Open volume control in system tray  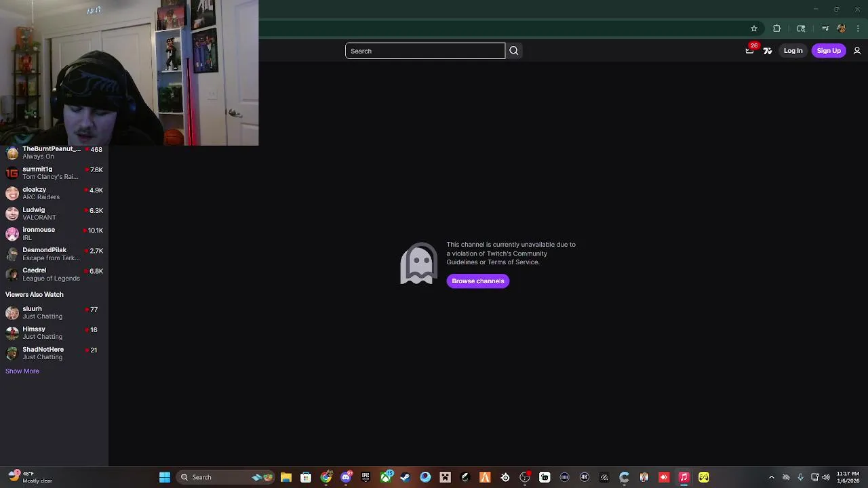pos(825,477)
